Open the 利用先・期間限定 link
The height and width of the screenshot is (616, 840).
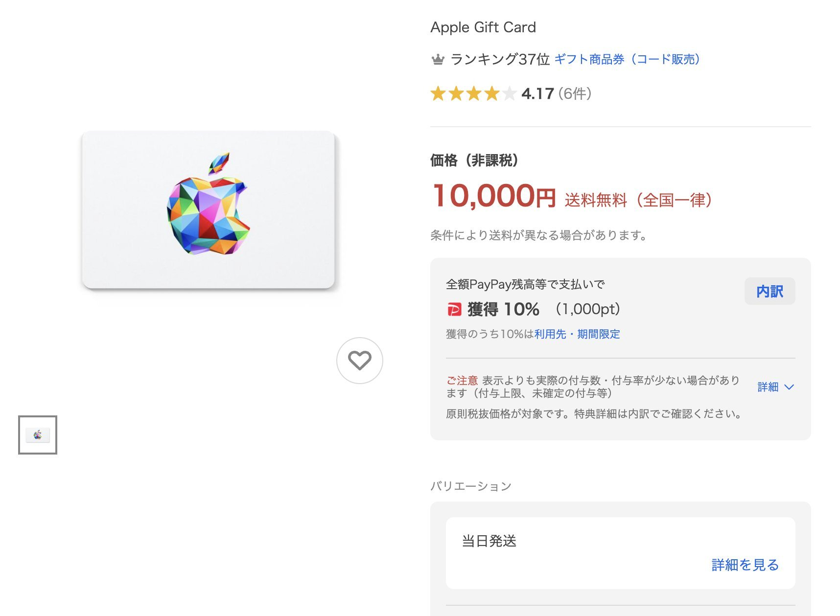point(577,334)
